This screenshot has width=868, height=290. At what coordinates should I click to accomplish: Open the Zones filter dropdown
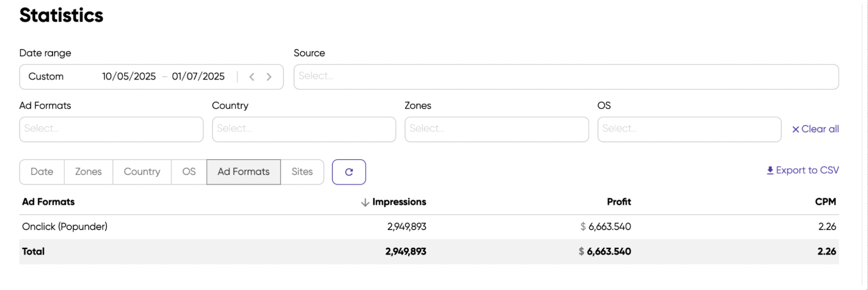497,129
